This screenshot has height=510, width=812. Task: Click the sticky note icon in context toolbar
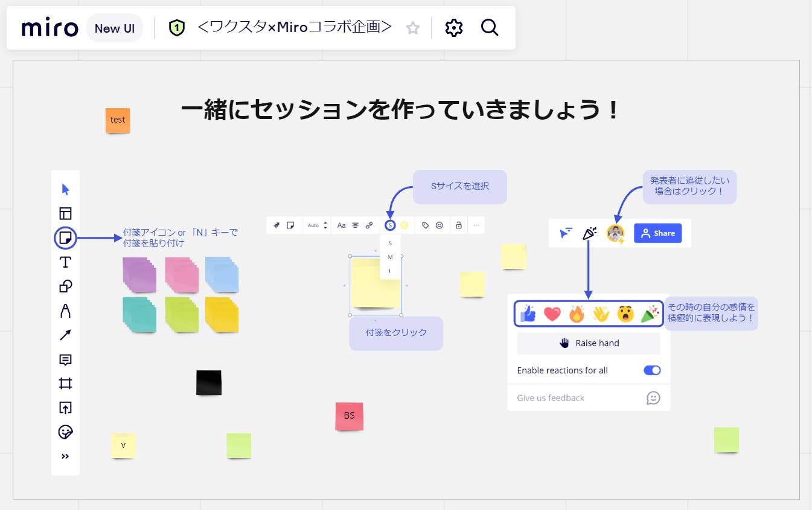(290, 225)
